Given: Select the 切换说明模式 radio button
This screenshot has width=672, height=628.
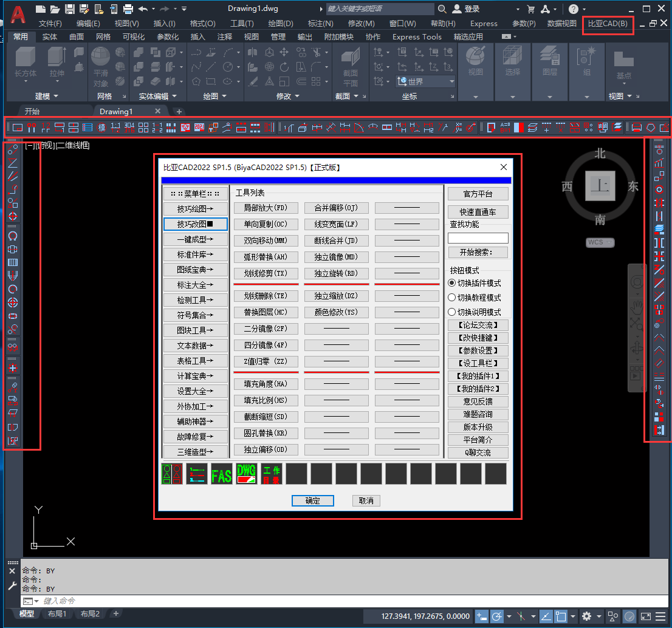Looking at the screenshot, I should (x=451, y=312).
